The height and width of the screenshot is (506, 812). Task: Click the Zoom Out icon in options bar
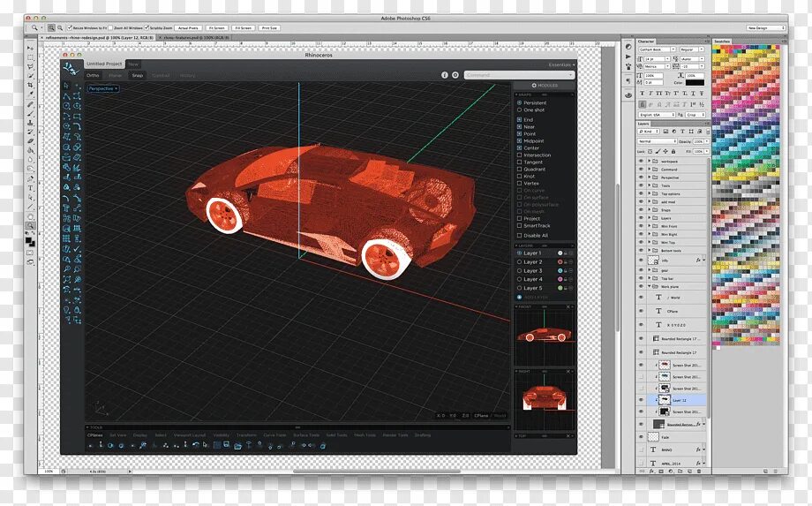(x=60, y=28)
